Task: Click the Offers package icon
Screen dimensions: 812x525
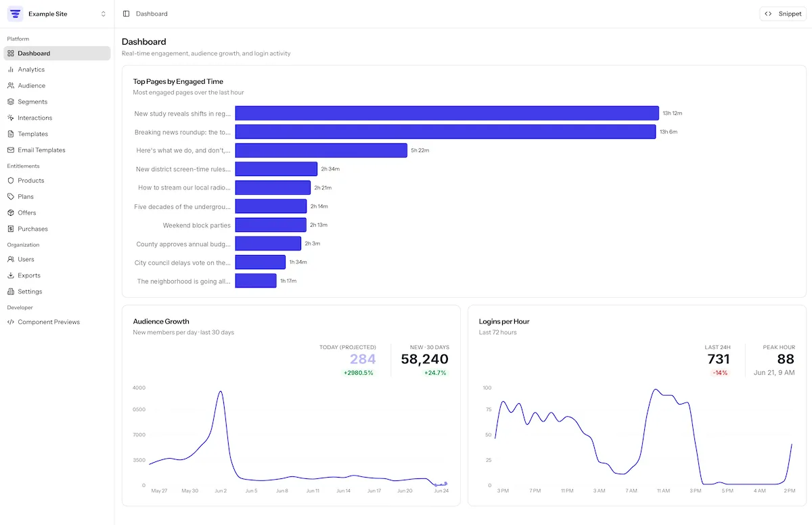Action: pos(11,212)
